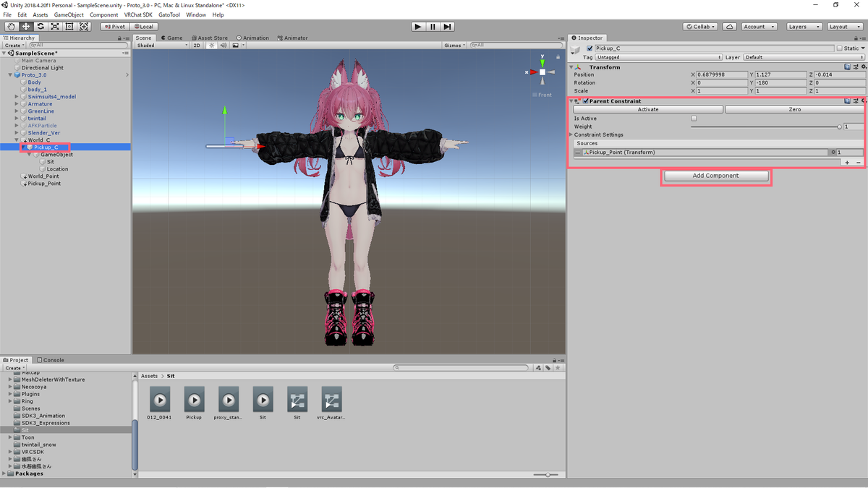Click the favorites star in Project panel
The width and height of the screenshot is (868, 488).
tap(558, 368)
